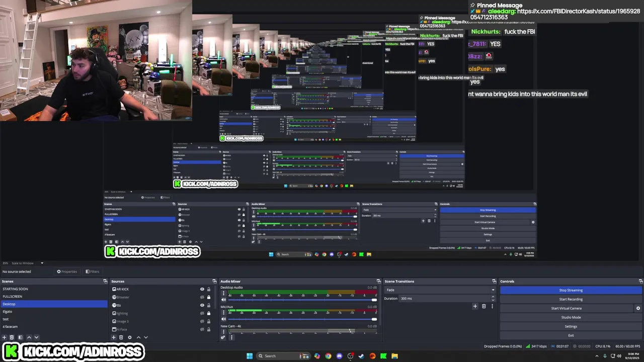
Task: Add a new scene with plus icon
Action: point(5,337)
